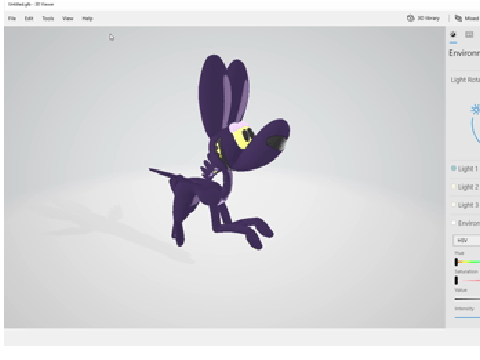Switch to the Stats & Shading tab icon

(x=469, y=35)
